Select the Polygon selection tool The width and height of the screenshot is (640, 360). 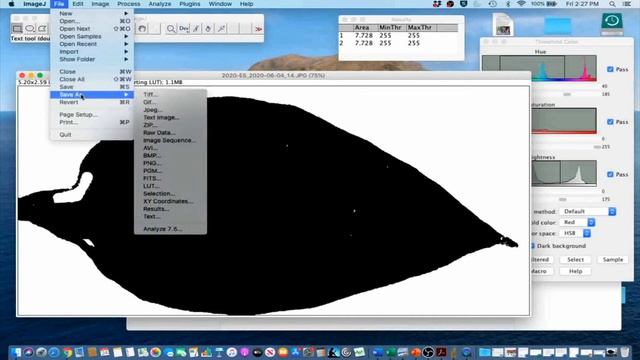pyautogui.click(x=42, y=29)
